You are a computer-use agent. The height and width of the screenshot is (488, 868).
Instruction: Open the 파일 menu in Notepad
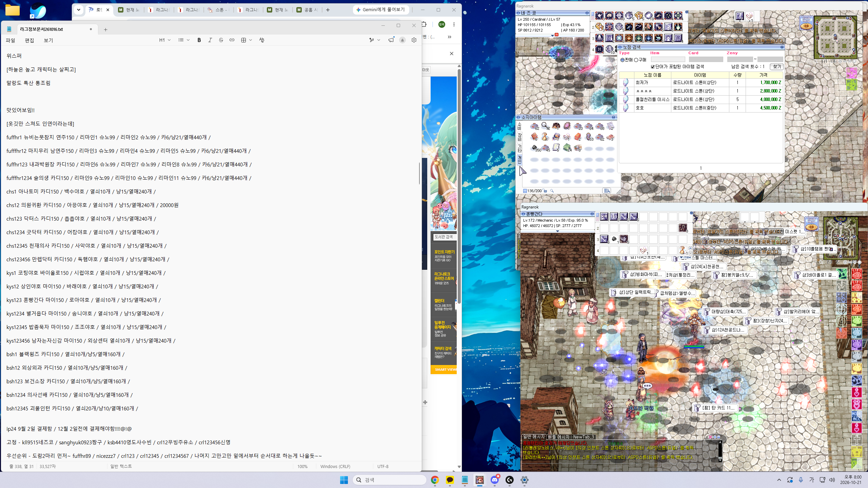pyautogui.click(x=11, y=40)
